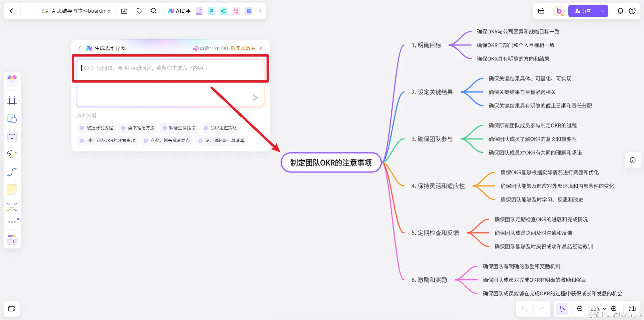Viewport: 644px width, 320px height.
Task: Collapse the AI tools panel with the chevron
Action: 260,11
